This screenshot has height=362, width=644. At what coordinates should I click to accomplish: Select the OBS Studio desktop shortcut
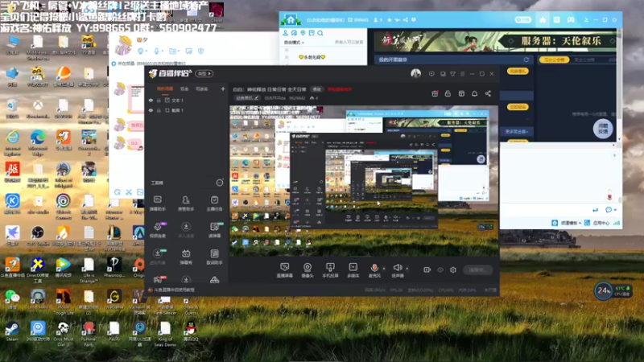point(38,236)
